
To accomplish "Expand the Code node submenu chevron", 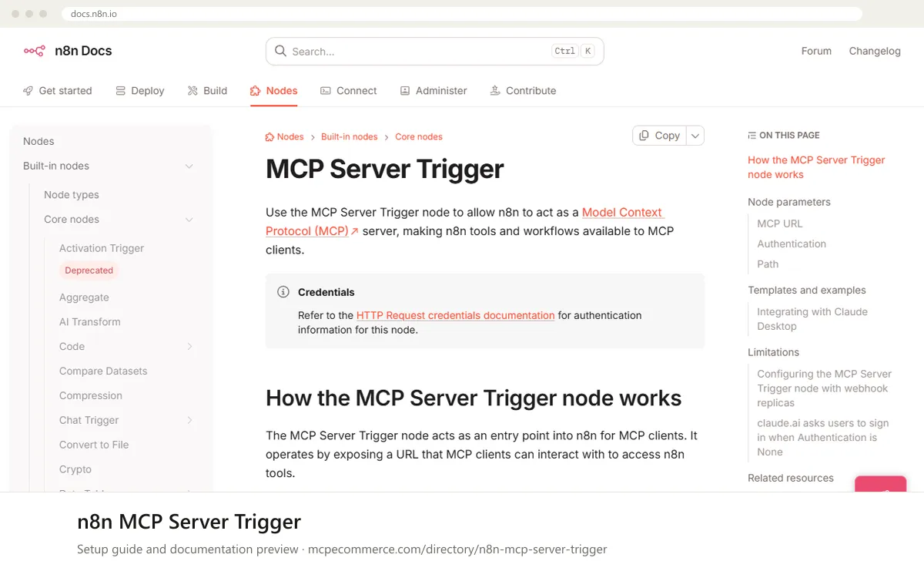I will tap(189, 347).
